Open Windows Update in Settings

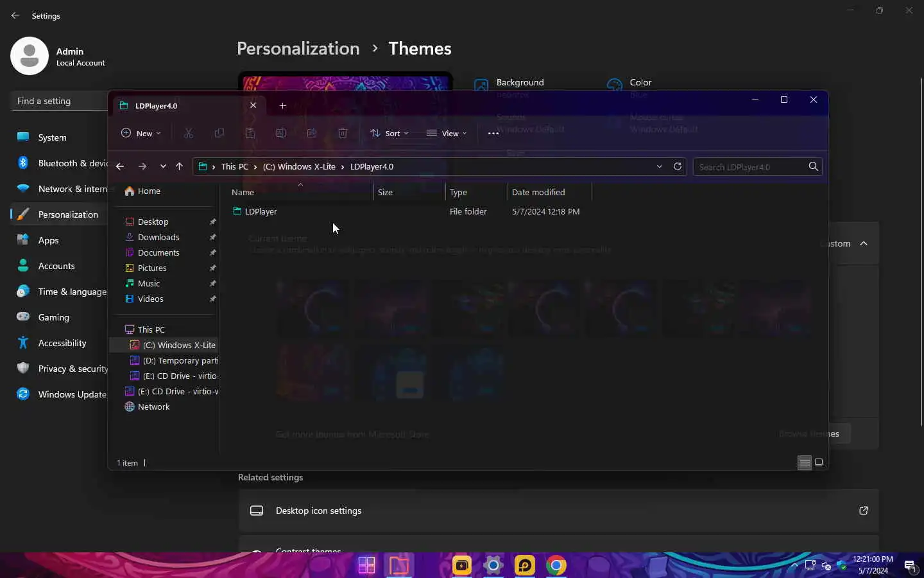[x=59, y=394]
